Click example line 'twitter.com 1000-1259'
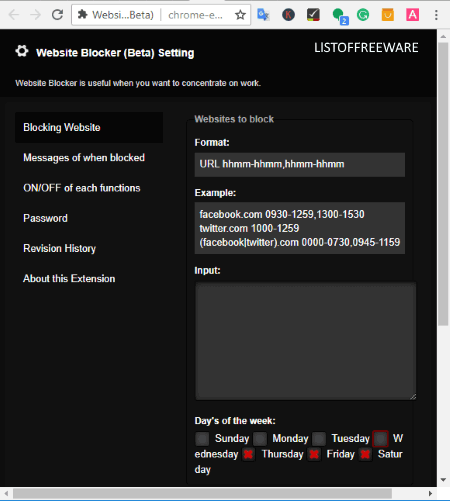The height and width of the screenshot is (501, 450). [249, 228]
